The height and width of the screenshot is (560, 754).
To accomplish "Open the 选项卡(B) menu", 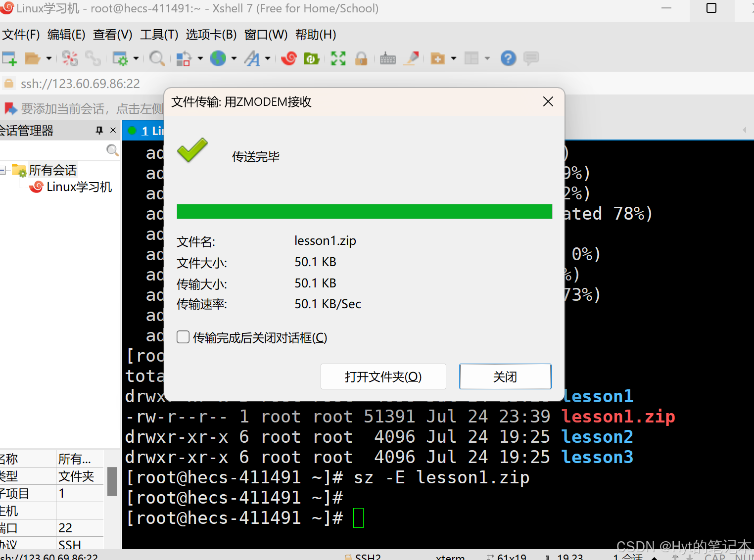I will 211,35.
